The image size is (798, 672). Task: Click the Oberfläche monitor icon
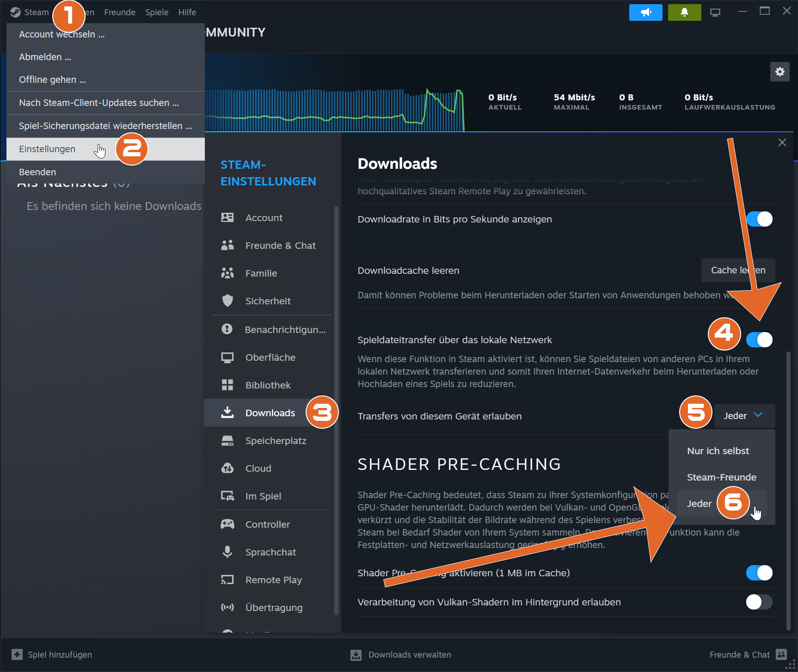coord(227,358)
